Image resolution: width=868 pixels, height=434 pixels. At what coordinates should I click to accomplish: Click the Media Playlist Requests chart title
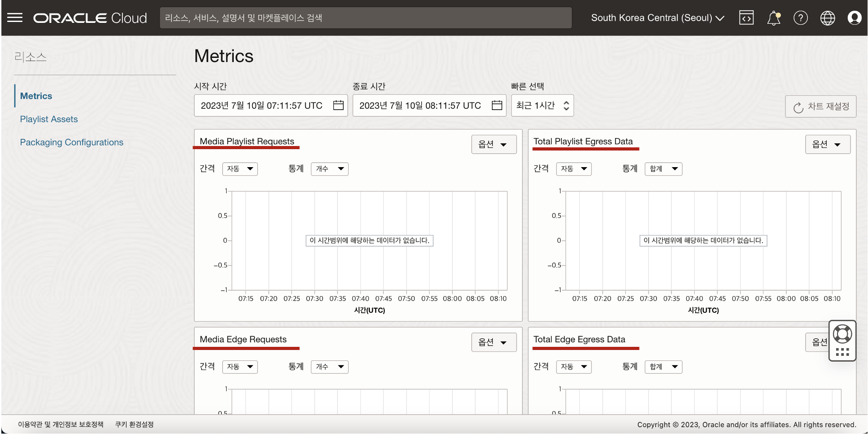coord(247,141)
